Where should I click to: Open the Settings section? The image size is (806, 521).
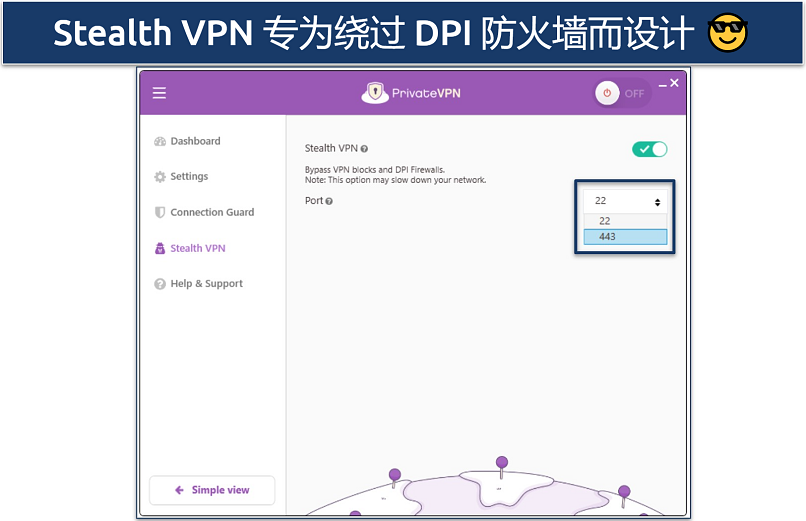pyautogui.click(x=181, y=176)
